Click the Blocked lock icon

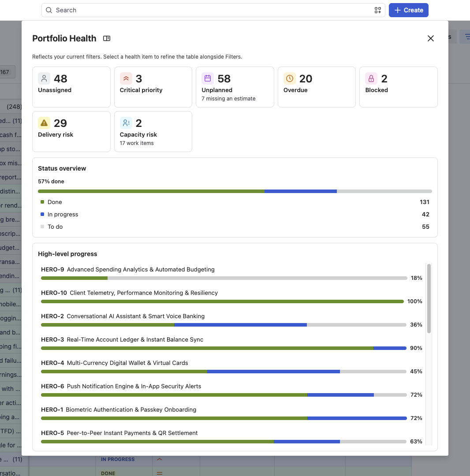point(371,78)
